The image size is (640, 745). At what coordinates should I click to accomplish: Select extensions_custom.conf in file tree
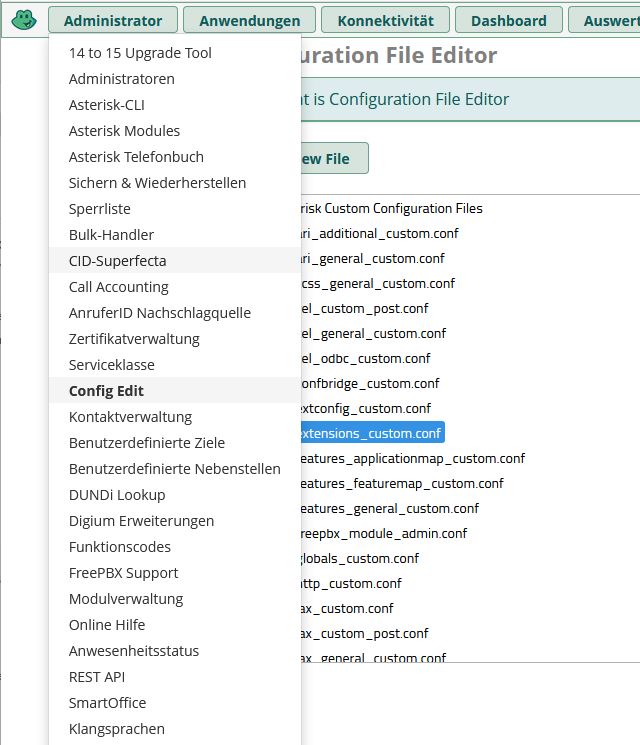coord(373,433)
